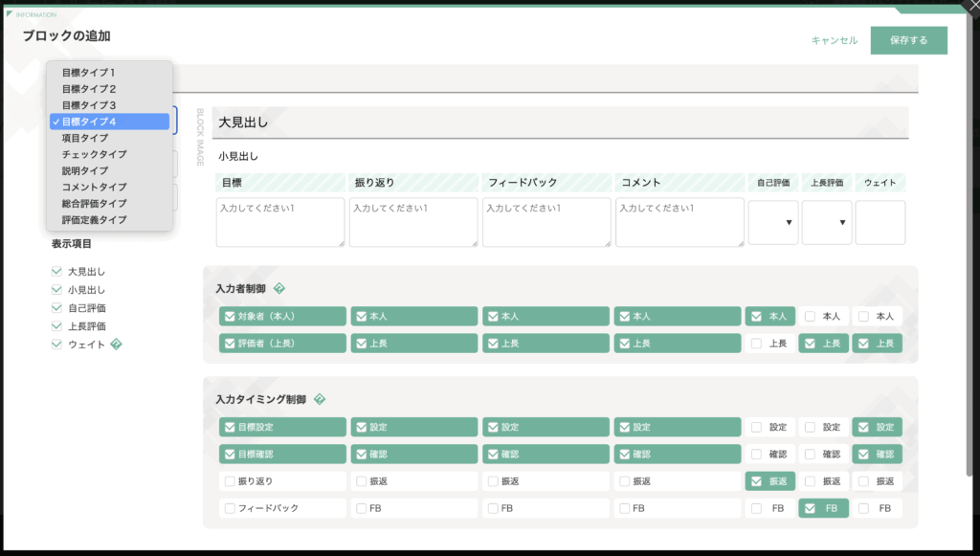Image resolution: width=980 pixels, height=556 pixels.
Task: Check the 振り返り timing checkbox
Action: click(x=230, y=481)
